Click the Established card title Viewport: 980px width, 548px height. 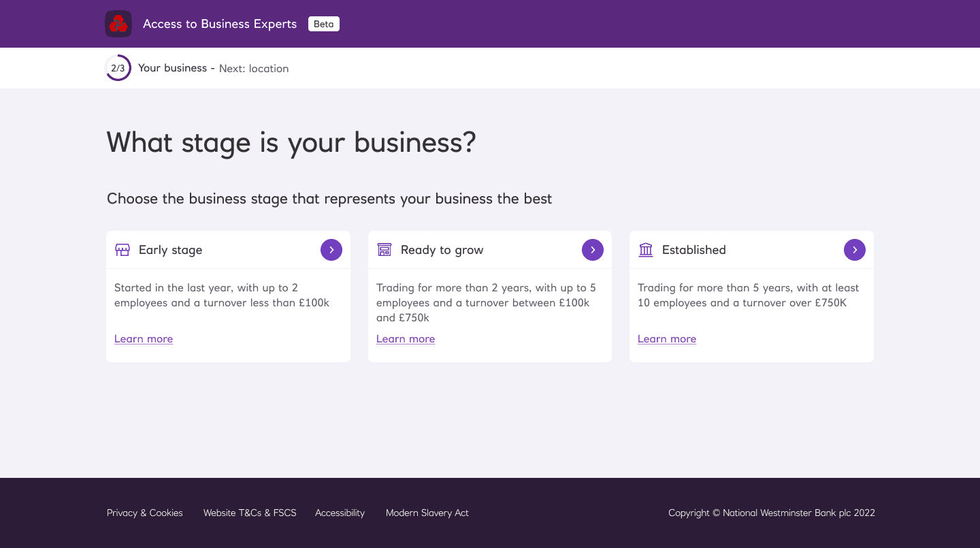coord(694,250)
